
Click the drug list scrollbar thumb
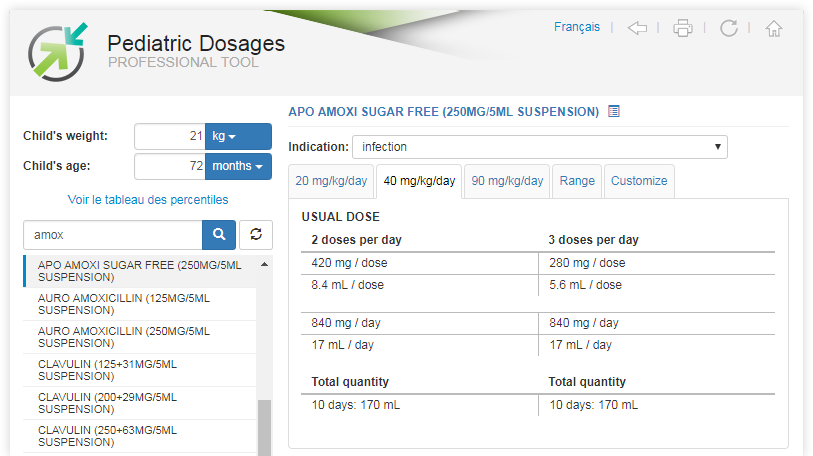click(264, 427)
